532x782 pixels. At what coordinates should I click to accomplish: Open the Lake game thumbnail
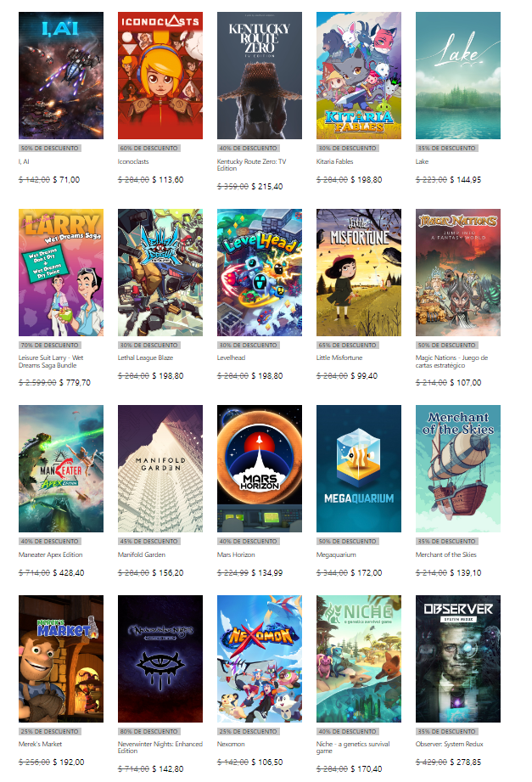[457, 76]
